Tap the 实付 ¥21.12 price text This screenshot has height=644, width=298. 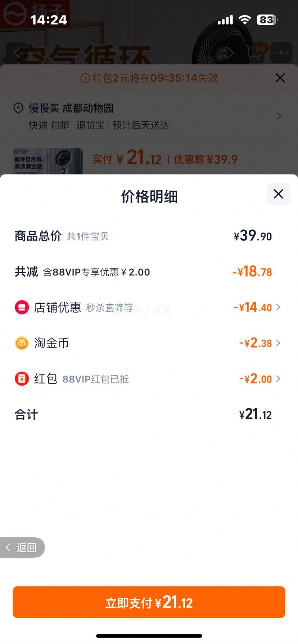[x=127, y=158]
